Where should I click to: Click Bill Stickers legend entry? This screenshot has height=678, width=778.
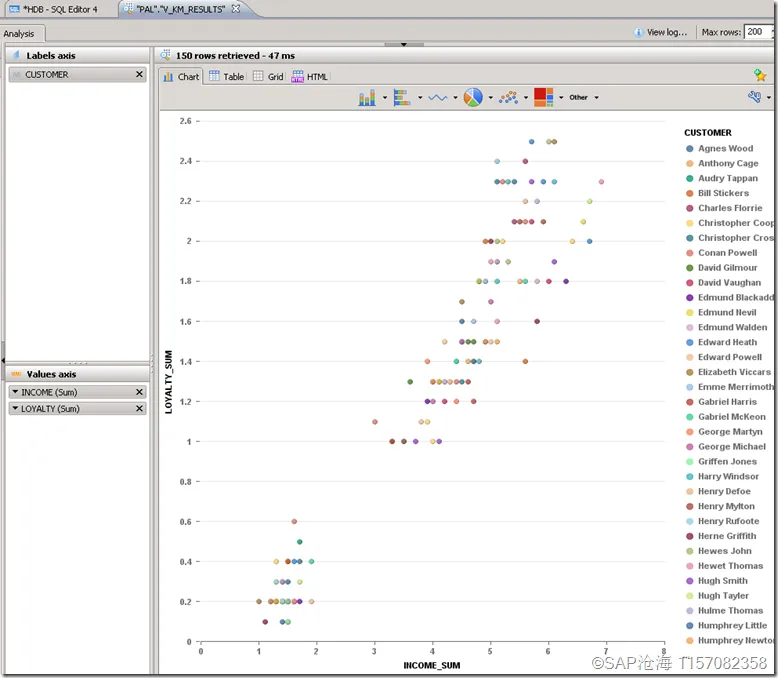coord(717,193)
